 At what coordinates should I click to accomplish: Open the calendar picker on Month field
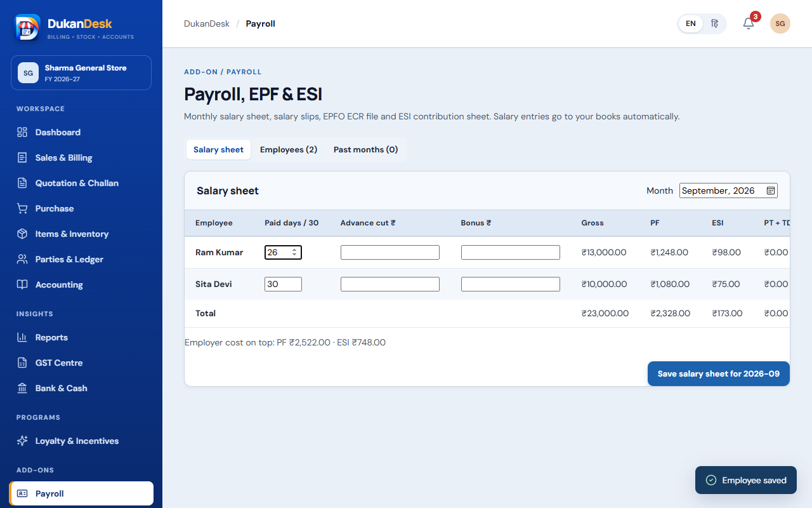point(771,190)
